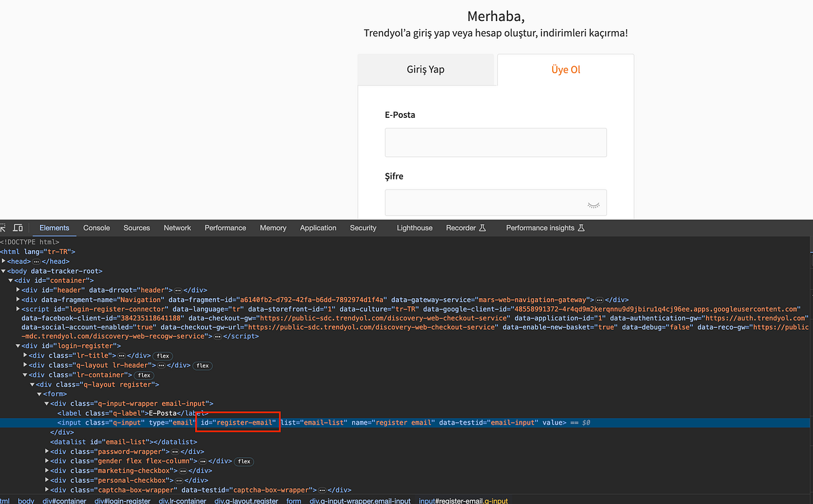Collapse the div id container node
Viewport: 813px width, 504px height.
coord(10,280)
